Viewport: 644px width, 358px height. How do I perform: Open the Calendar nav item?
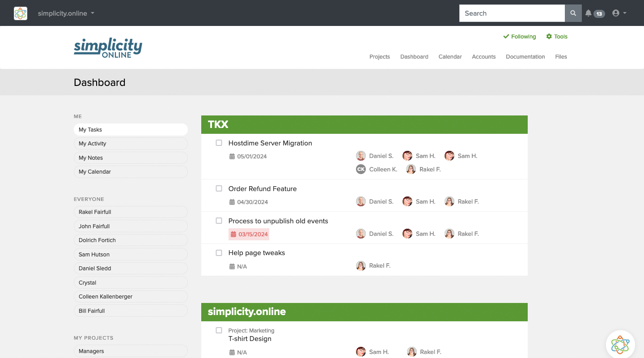tap(450, 57)
